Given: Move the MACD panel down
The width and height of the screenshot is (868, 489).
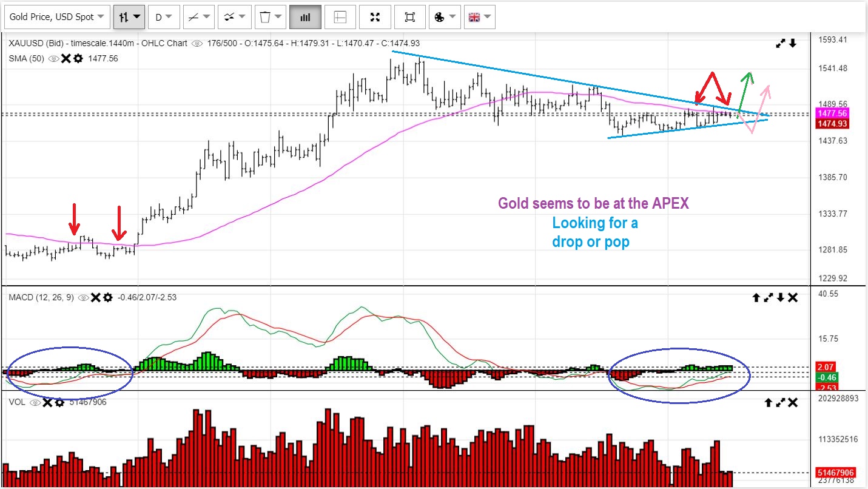Looking at the screenshot, I should 781,297.
